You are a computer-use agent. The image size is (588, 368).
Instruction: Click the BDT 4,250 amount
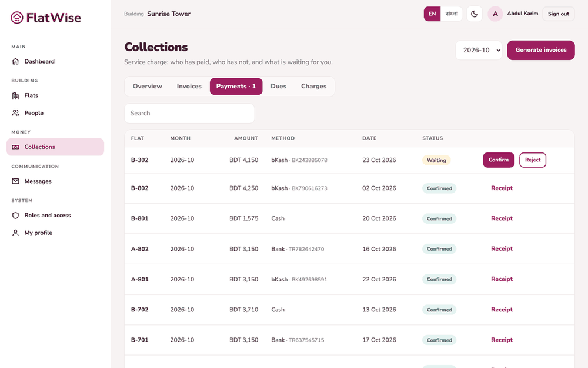pyautogui.click(x=244, y=188)
